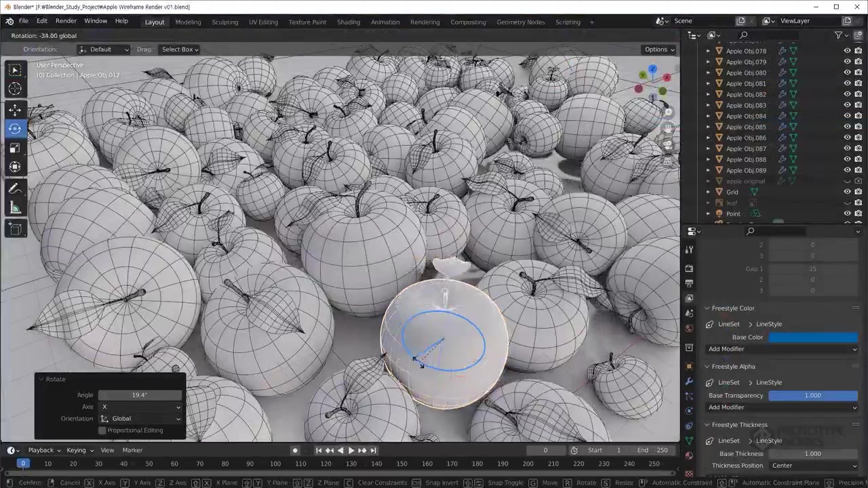868x488 pixels.
Task: Collapse the Freestyle Alpha section
Action: pyautogui.click(x=707, y=367)
